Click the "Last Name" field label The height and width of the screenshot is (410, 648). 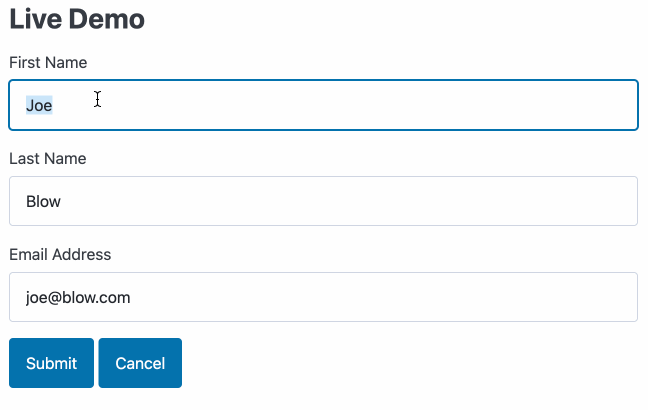click(x=48, y=158)
